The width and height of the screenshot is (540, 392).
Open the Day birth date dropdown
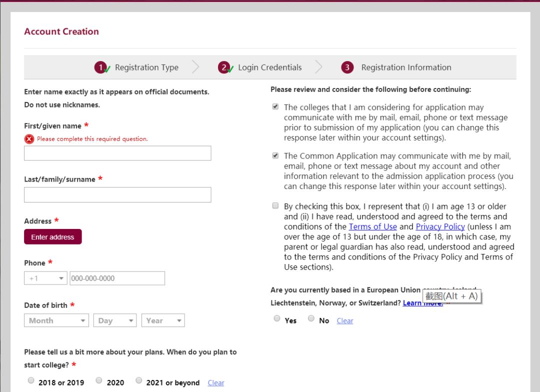point(114,320)
